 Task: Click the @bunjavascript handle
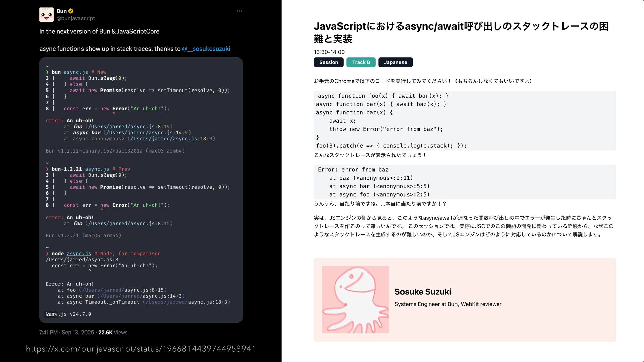(75, 18)
